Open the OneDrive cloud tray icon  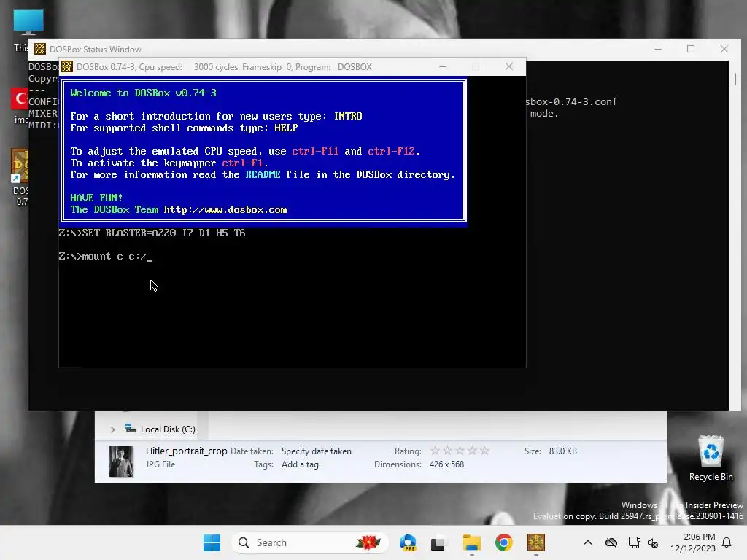pyautogui.click(x=611, y=542)
